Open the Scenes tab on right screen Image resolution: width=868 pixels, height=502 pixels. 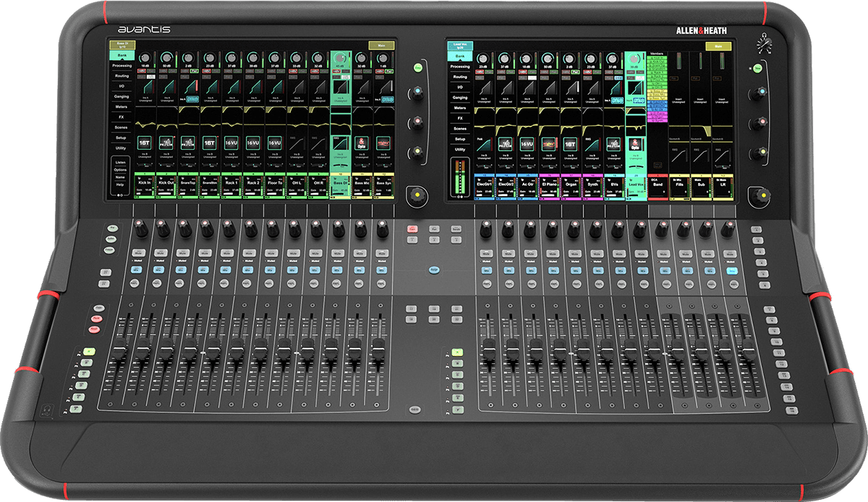click(x=459, y=127)
